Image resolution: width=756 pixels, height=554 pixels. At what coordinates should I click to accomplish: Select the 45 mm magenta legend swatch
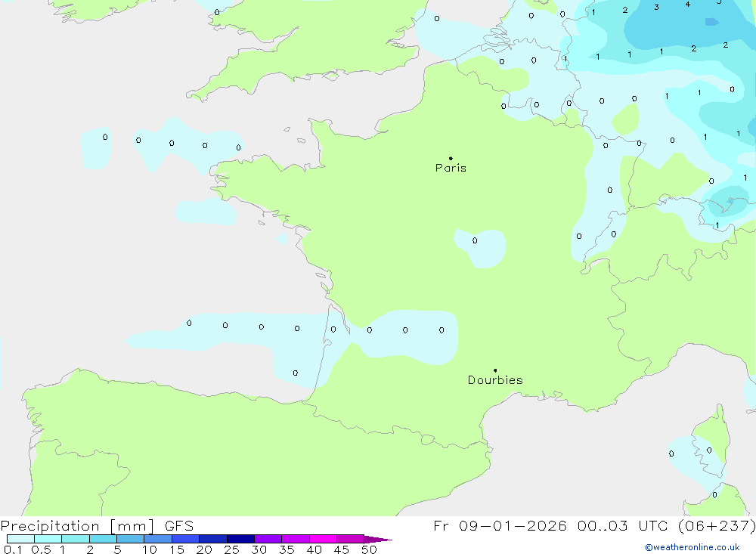click(x=350, y=539)
